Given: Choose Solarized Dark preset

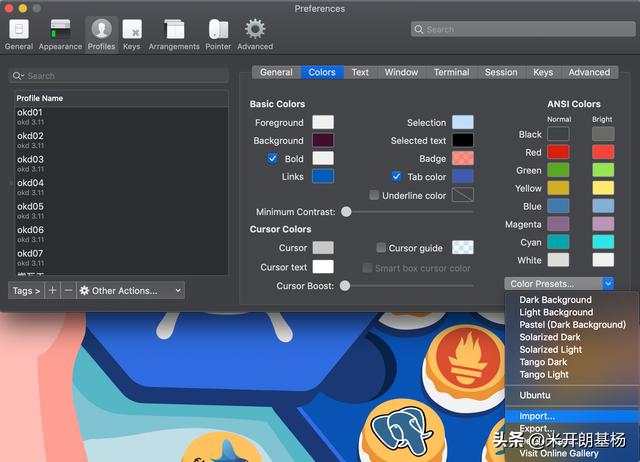Looking at the screenshot, I should pyautogui.click(x=571, y=337).
